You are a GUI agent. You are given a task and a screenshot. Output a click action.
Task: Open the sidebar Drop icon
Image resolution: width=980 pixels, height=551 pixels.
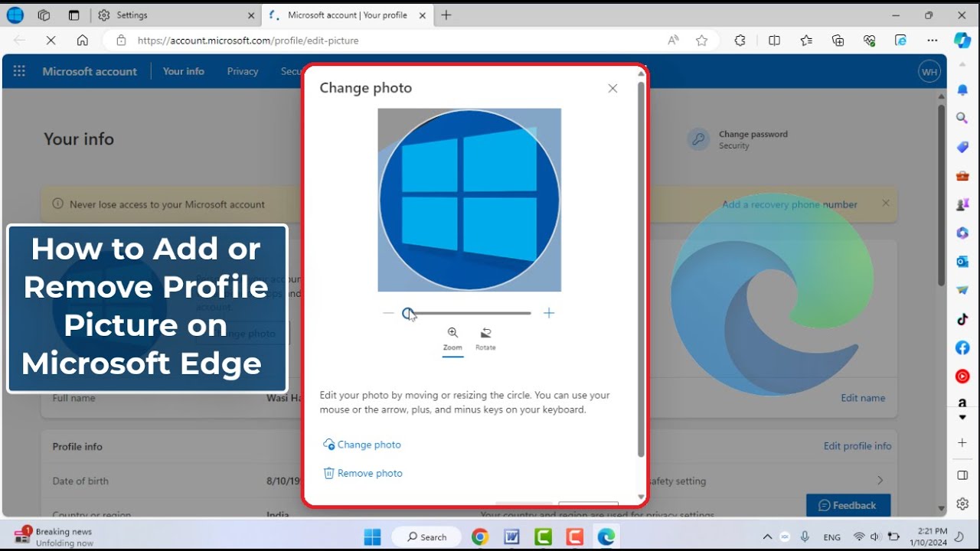pyautogui.click(x=962, y=290)
